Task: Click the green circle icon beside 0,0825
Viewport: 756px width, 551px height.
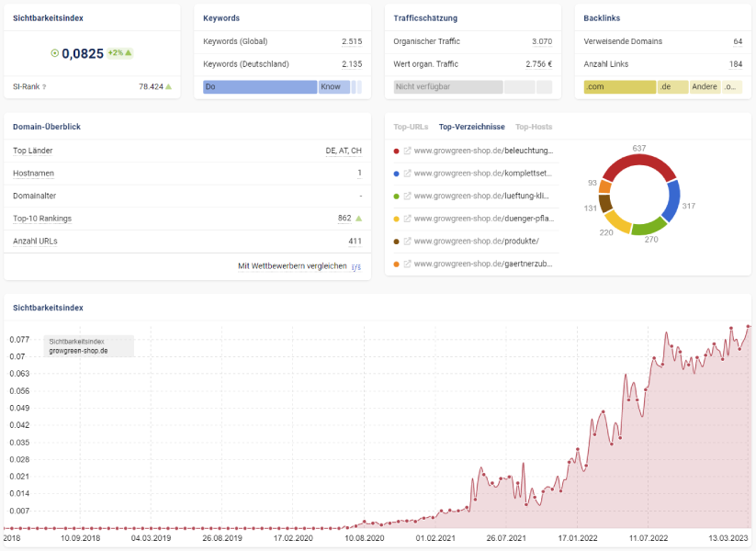Action: point(54,53)
